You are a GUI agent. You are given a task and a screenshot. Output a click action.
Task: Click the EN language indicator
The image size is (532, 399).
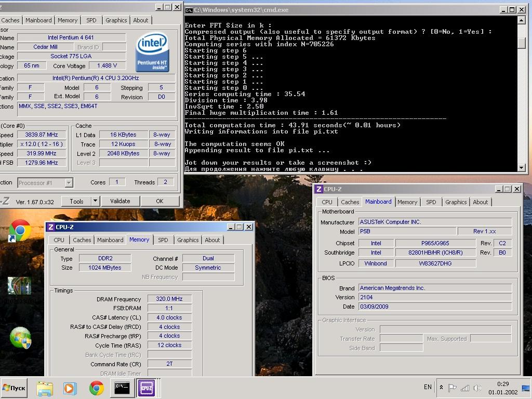click(428, 387)
